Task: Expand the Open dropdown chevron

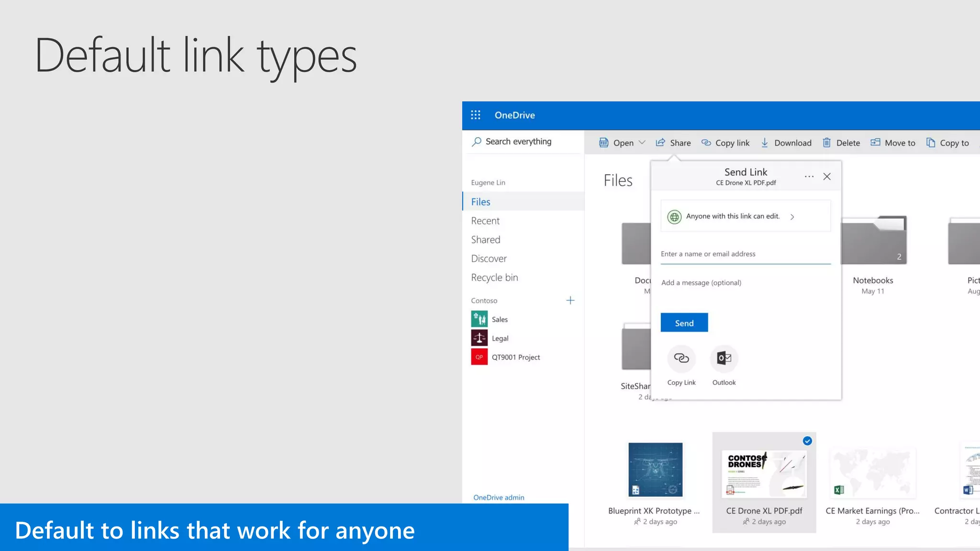Action: click(642, 143)
